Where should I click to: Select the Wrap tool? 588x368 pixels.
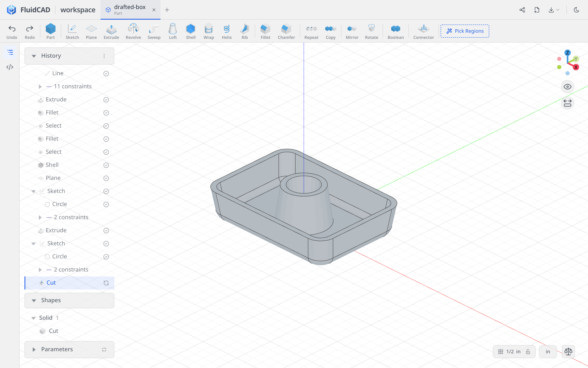point(209,31)
